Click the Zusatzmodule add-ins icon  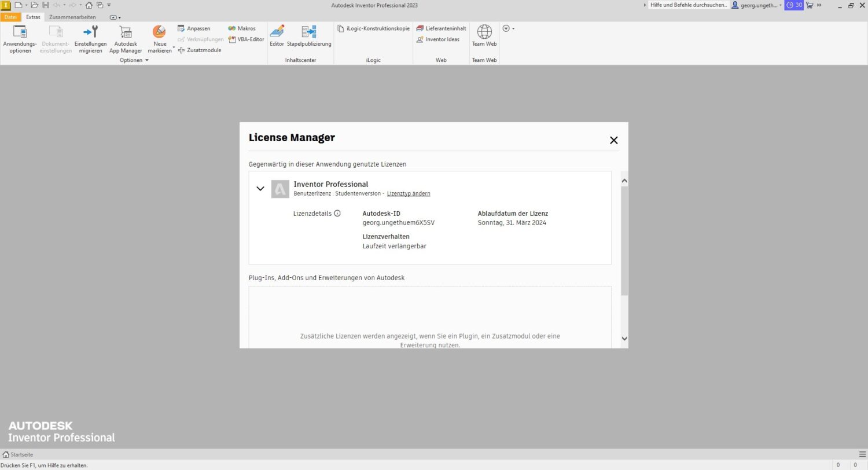tap(181, 50)
